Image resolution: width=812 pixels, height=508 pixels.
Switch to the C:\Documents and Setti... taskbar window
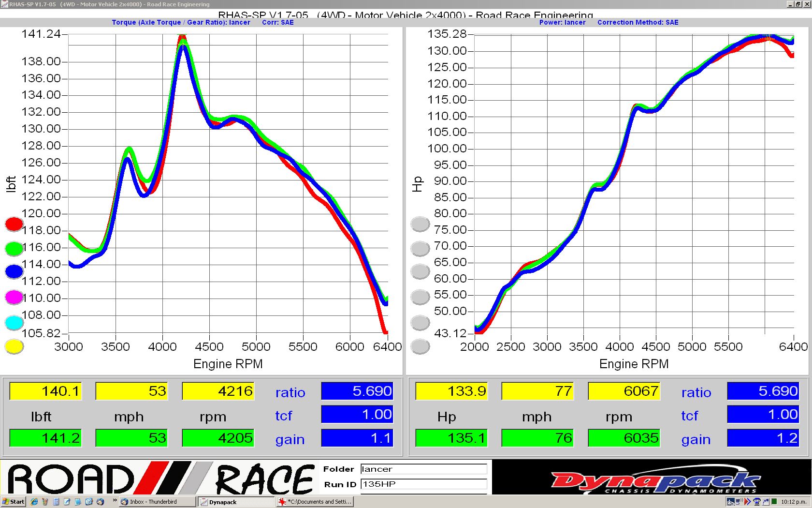tap(315, 502)
